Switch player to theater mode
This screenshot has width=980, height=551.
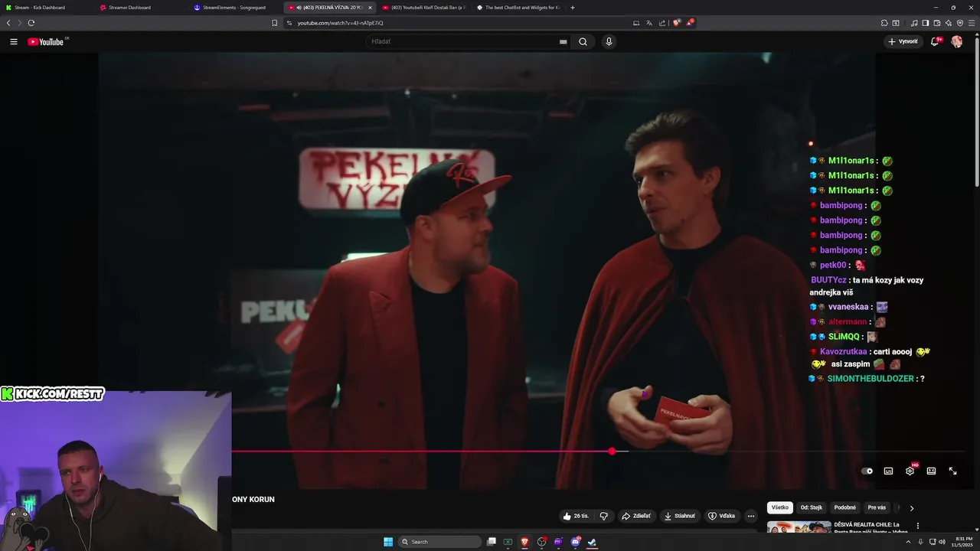[931, 471]
